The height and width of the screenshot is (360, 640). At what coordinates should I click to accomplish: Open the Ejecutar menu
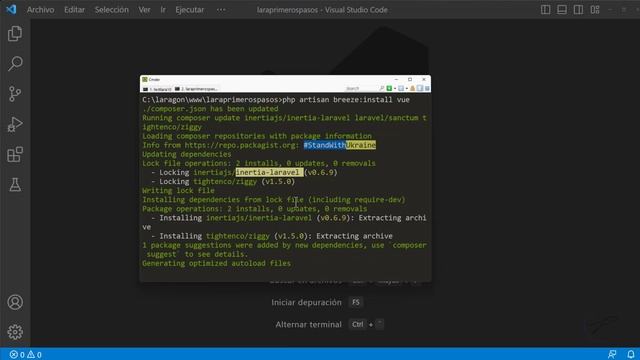(189, 10)
